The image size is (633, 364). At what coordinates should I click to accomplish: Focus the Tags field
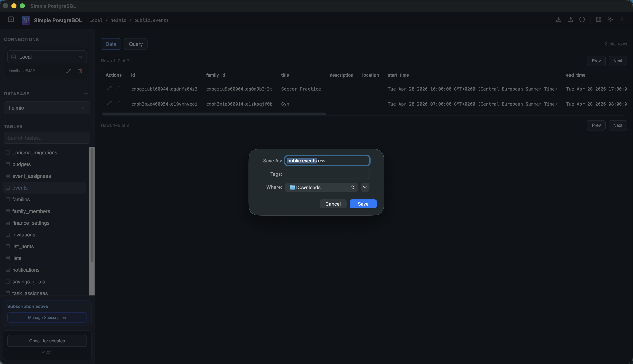point(327,174)
